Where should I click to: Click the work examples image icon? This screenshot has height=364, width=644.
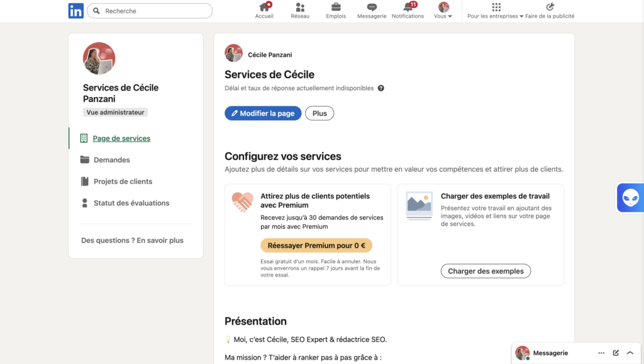419,206
